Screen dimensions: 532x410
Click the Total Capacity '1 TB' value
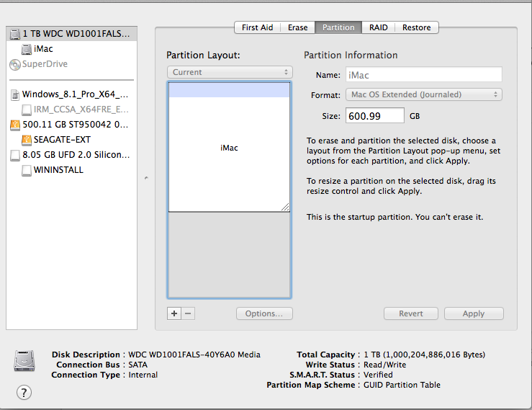[424, 355]
